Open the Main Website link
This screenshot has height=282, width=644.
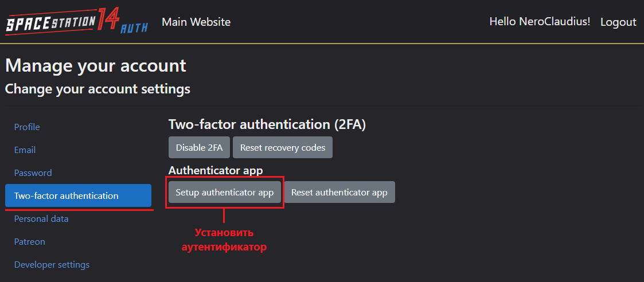point(196,22)
